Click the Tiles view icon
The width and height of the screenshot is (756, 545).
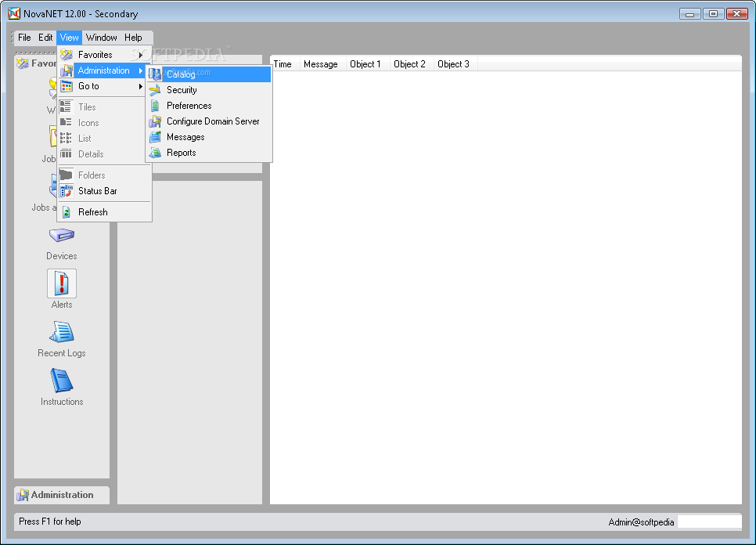click(66, 107)
